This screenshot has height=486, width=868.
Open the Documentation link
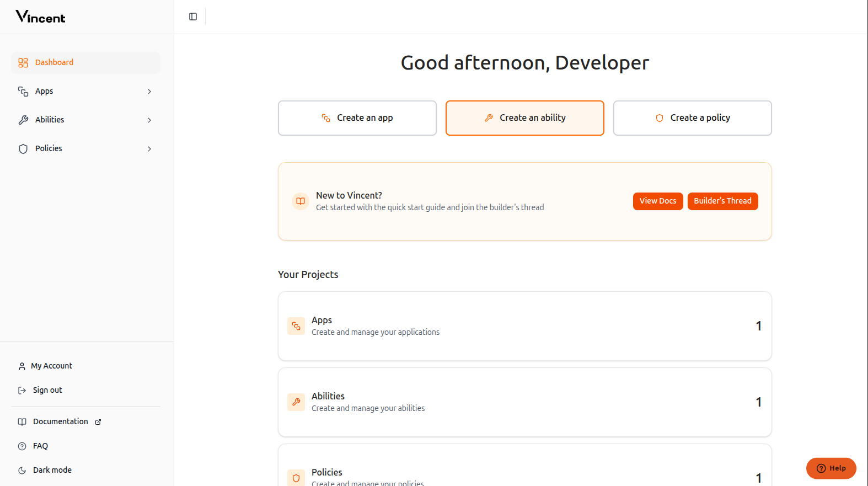click(85, 422)
